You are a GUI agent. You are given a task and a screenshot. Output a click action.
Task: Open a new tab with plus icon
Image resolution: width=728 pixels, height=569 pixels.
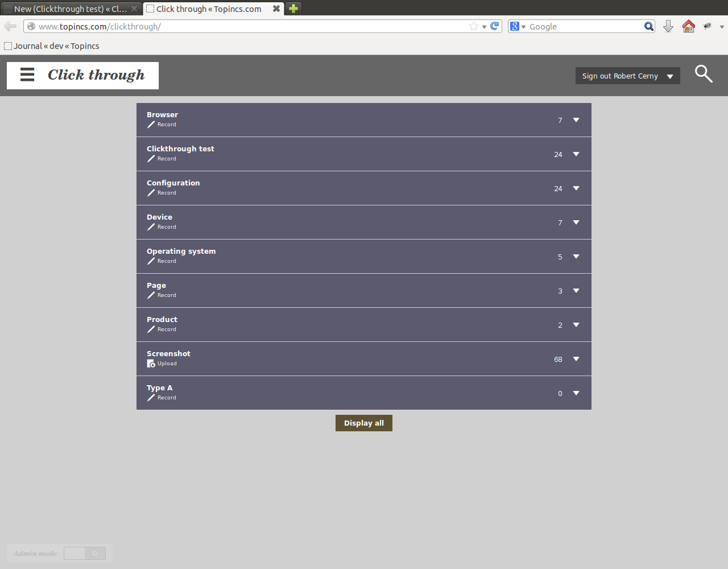[x=293, y=9]
